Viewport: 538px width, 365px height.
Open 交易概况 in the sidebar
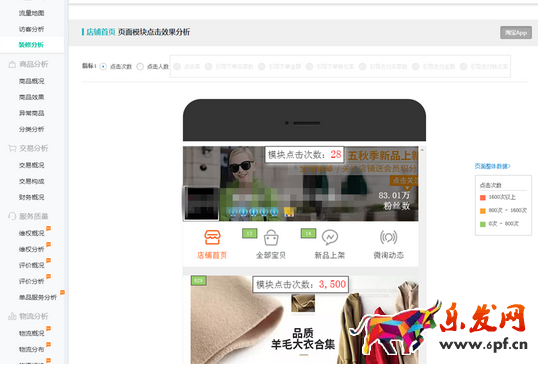pyautogui.click(x=32, y=165)
